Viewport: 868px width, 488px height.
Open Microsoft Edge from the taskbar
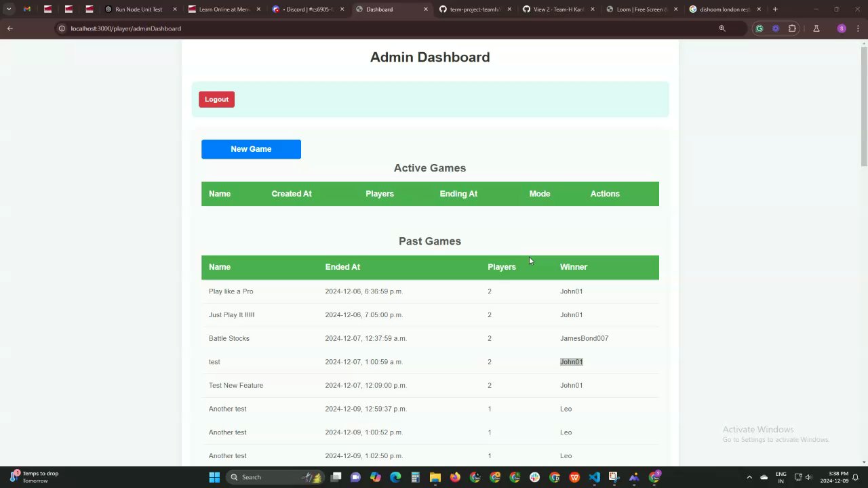tap(395, 477)
